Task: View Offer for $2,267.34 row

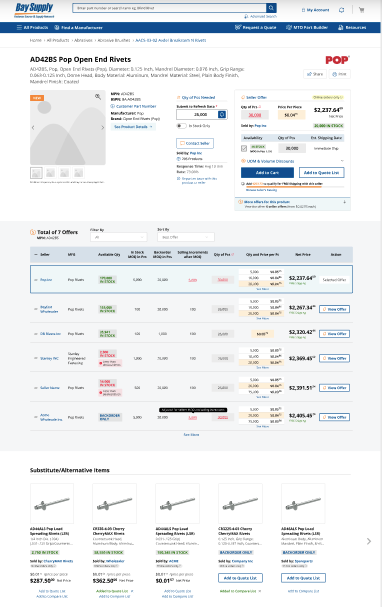Action: pyautogui.click(x=334, y=309)
